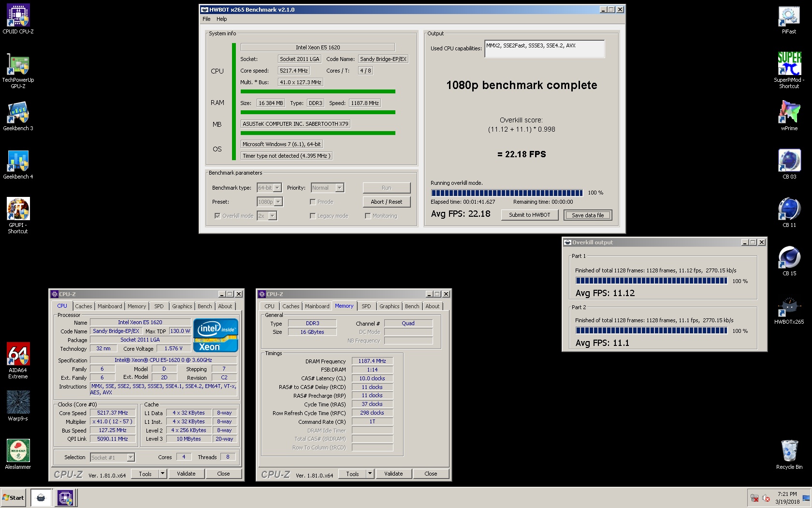Launch the SuperPiMod shortcut icon
Image resolution: width=812 pixels, height=508 pixels.
point(789,71)
